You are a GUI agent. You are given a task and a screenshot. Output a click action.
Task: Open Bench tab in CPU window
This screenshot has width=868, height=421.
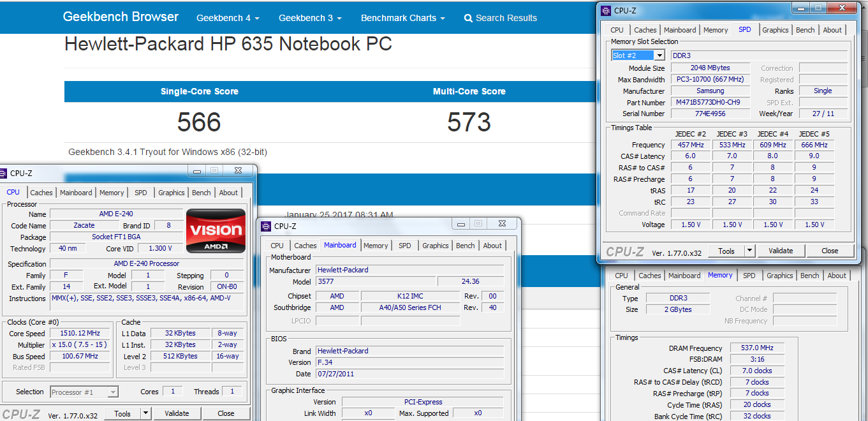point(202,193)
